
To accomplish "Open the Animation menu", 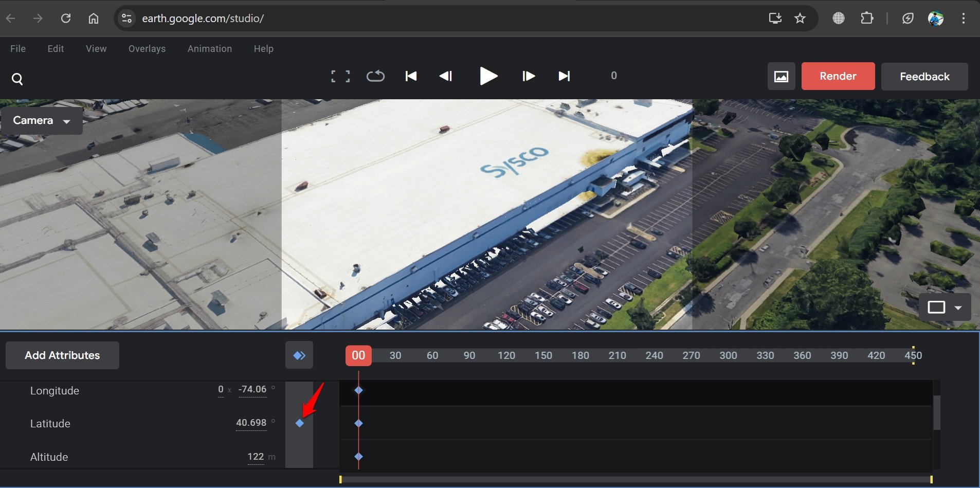I will pyautogui.click(x=210, y=48).
